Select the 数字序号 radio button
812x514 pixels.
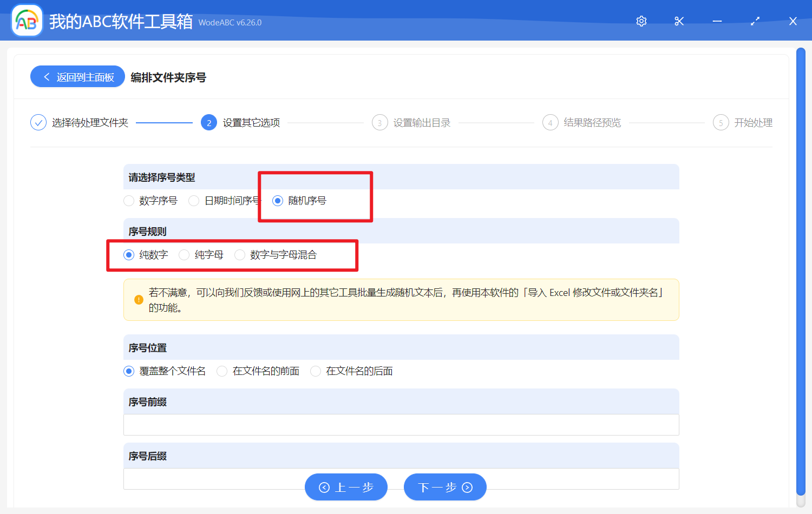point(128,200)
